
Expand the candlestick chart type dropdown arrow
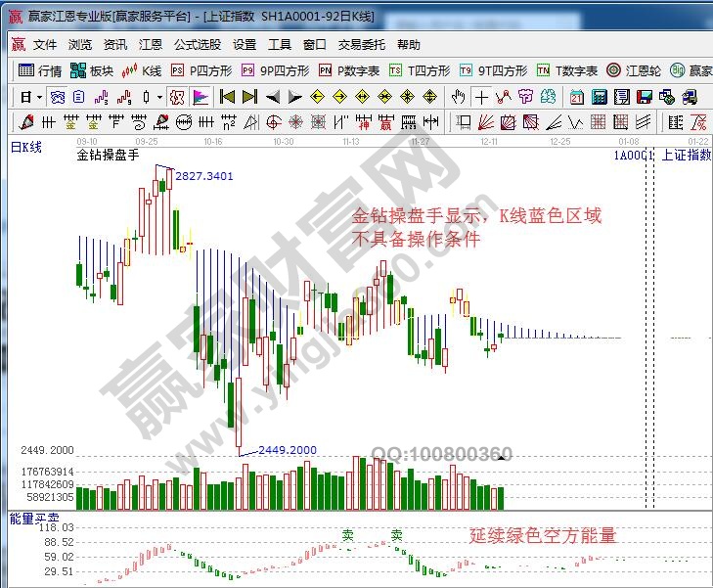pos(159,97)
